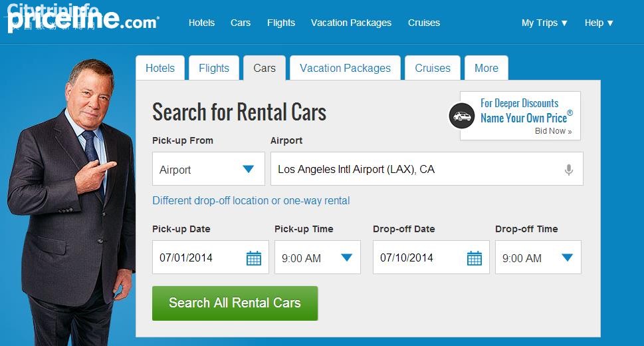Viewport: 644px width, 346px height.
Task: Select the Vacation Packages tab
Action: point(345,68)
